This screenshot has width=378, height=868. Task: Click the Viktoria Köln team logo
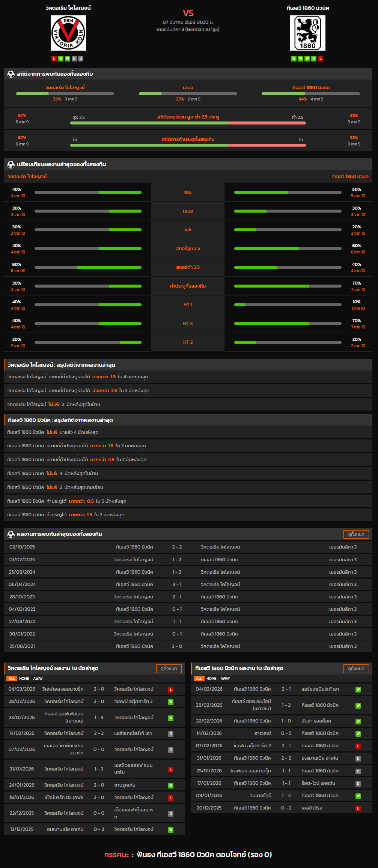click(x=68, y=33)
